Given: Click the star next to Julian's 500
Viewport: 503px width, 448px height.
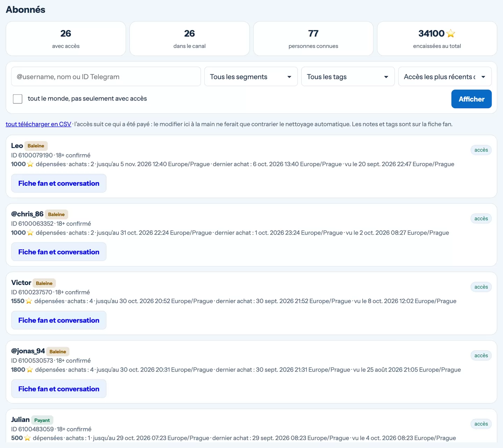Looking at the screenshot, I should click(27, 438).
